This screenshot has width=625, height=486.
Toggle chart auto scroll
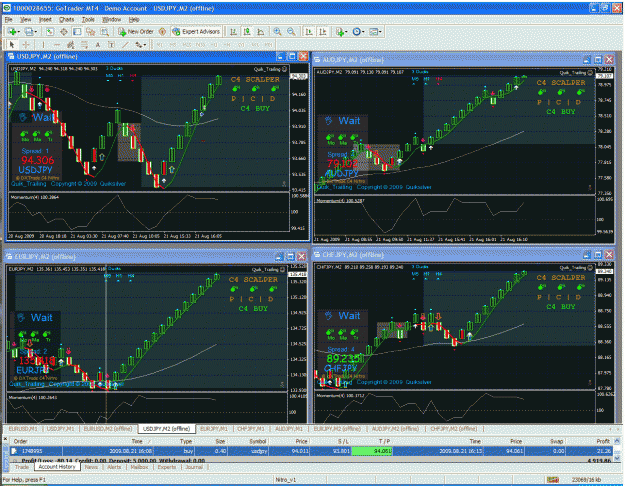point(309,31)
